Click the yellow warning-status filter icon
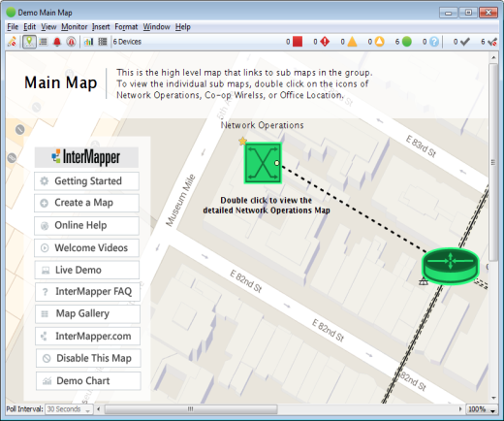Image resolution: width=504 pixels, height=421 pixels. 380,42
